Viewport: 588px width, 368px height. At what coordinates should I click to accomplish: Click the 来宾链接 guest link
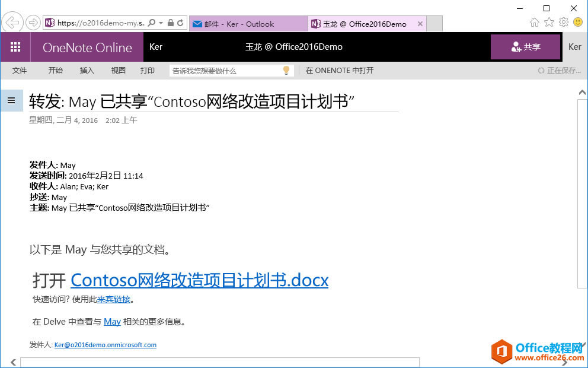tap(113, 299)
